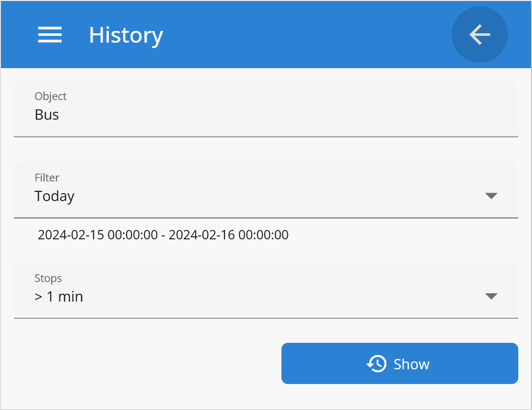Click the blue header bar
This screenshot has width=532, height=410.
pos(294,35)
